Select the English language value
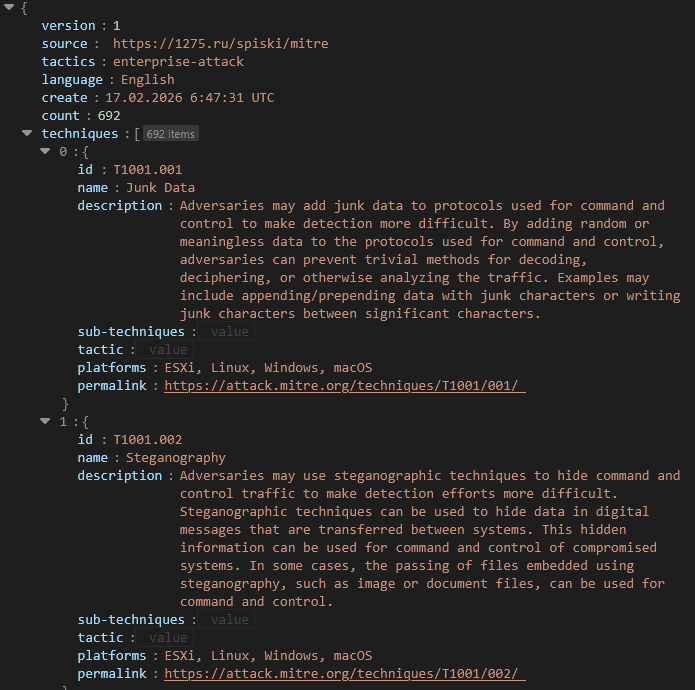 click(x=148, y=80)
